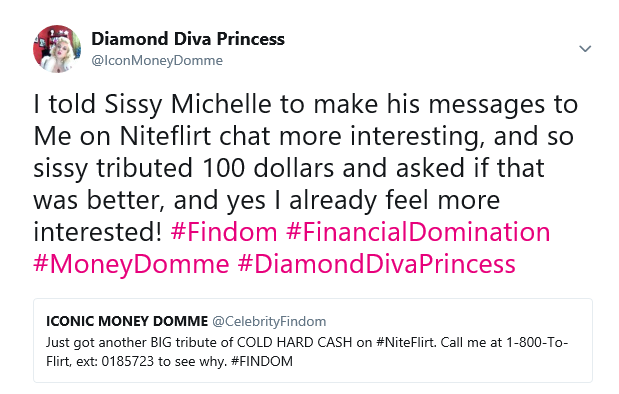Click the extension number 0185723
619x394 pixels.
pos(128,361)
